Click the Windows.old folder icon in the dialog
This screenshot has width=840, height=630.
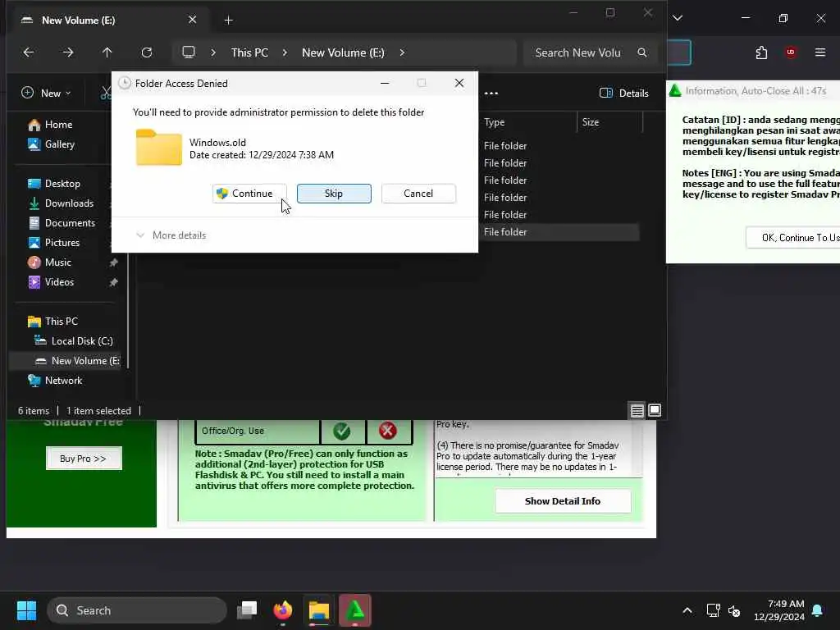[158, 148]
